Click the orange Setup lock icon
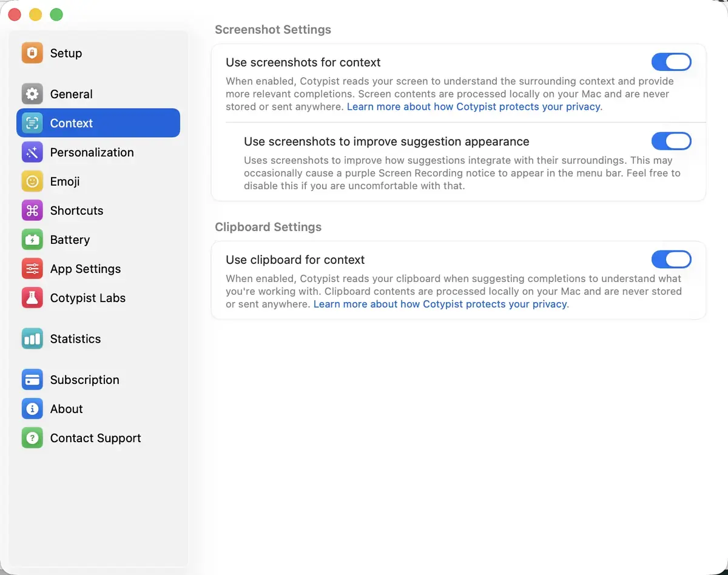Viewport: 728px width, 575px height. pyautogui.click(x=32, y=53)
